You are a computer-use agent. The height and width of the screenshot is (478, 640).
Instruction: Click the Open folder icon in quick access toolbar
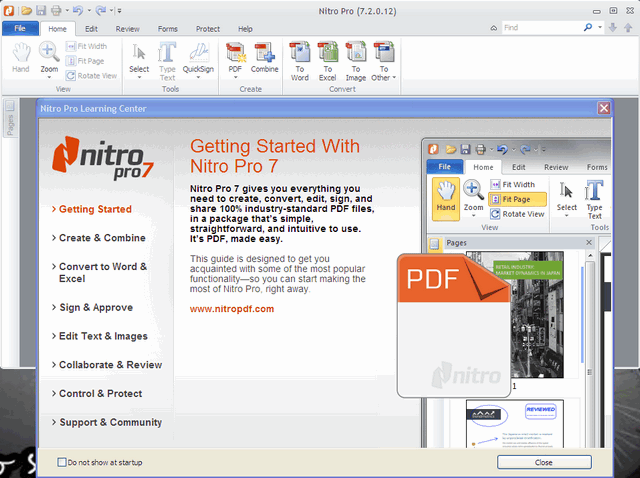point(27,11)
